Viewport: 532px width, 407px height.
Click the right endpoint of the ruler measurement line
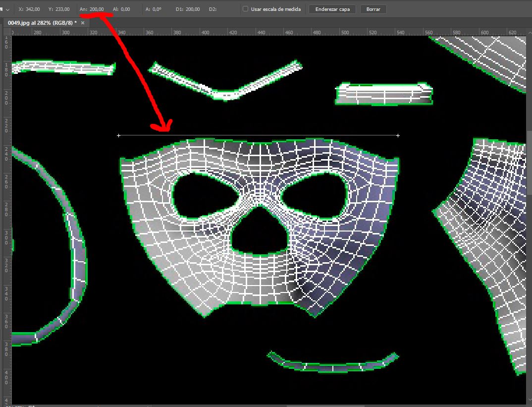point(398,135)
